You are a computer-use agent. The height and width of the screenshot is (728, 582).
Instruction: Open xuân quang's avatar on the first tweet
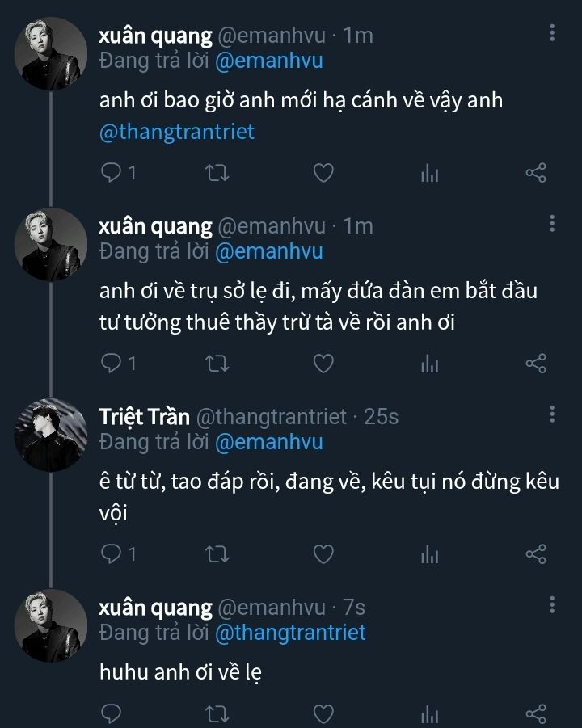(x=52, y=53)
